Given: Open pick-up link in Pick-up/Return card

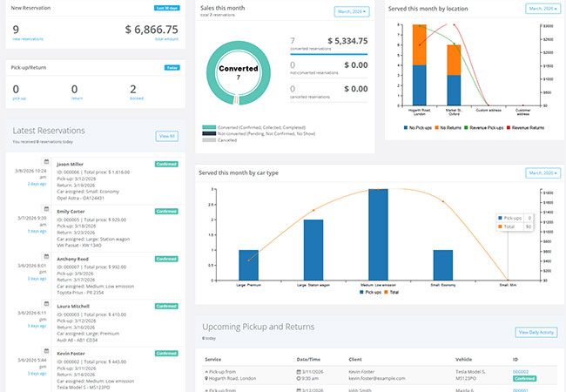Looking at the screenshot, I should pos(19,98).
